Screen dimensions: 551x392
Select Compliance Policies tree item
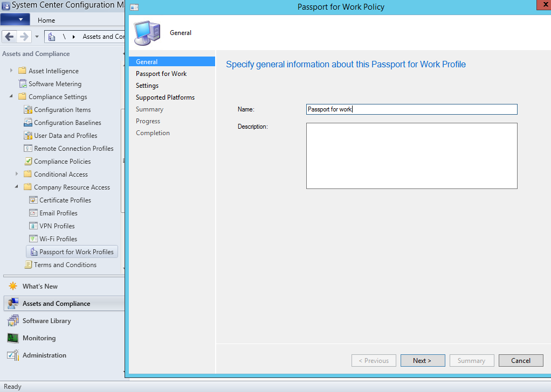coord(62,161)
